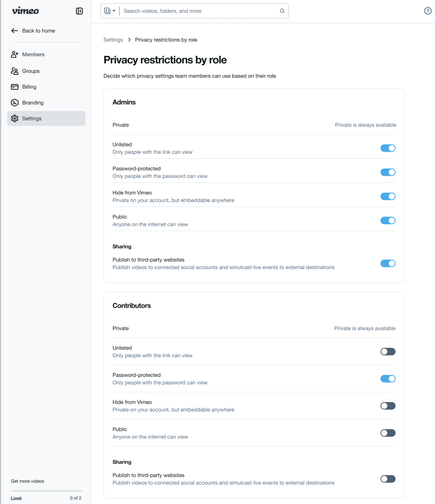Go to Billing in the sidebar

coord(29,87)
